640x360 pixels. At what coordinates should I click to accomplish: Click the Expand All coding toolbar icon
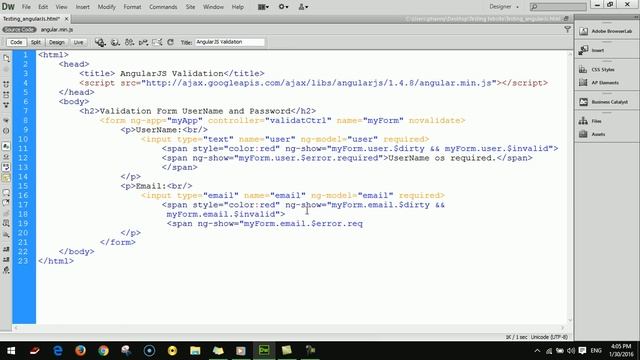[6, 105]
